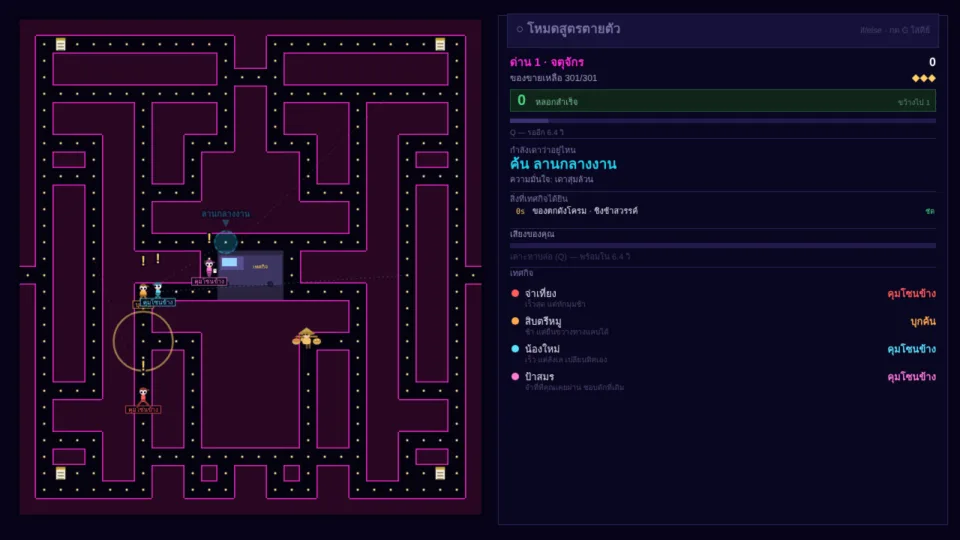Click the ความมั่นใจ confidence line
The image size is (960, 540).
(x=552, y=179)
